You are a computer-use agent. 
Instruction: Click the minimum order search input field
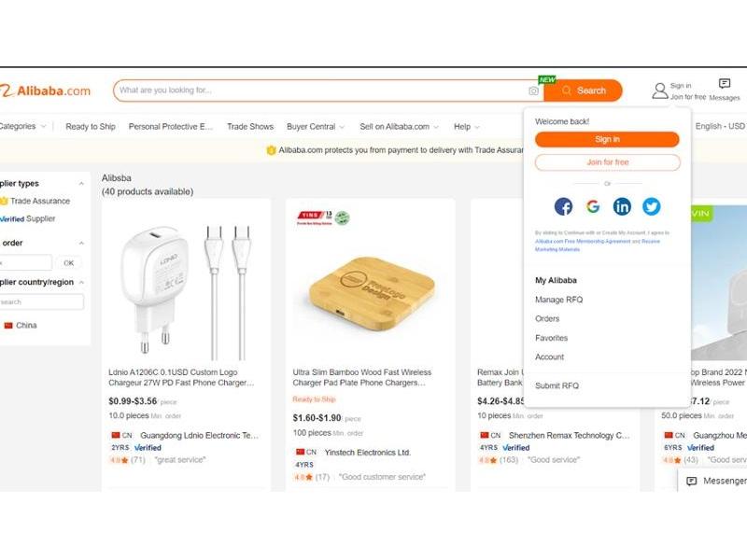click(25, 262)
